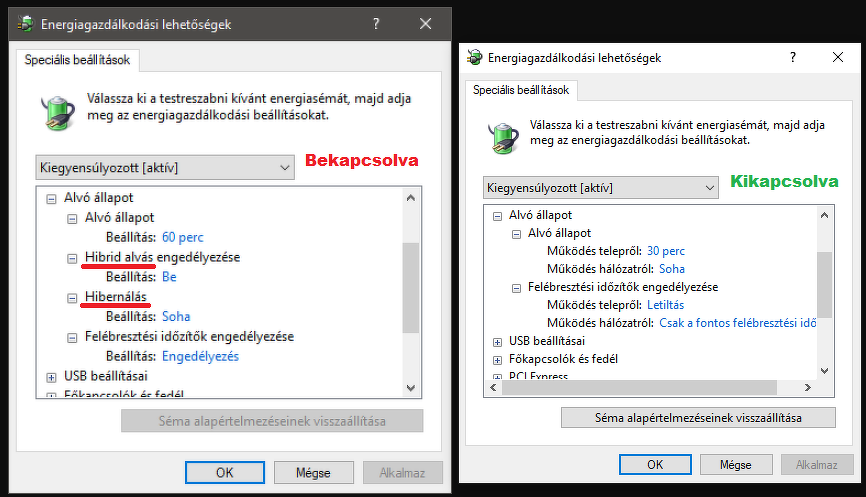Click OK in the left dialog
The image size is (866, 497).
point(225,472)
